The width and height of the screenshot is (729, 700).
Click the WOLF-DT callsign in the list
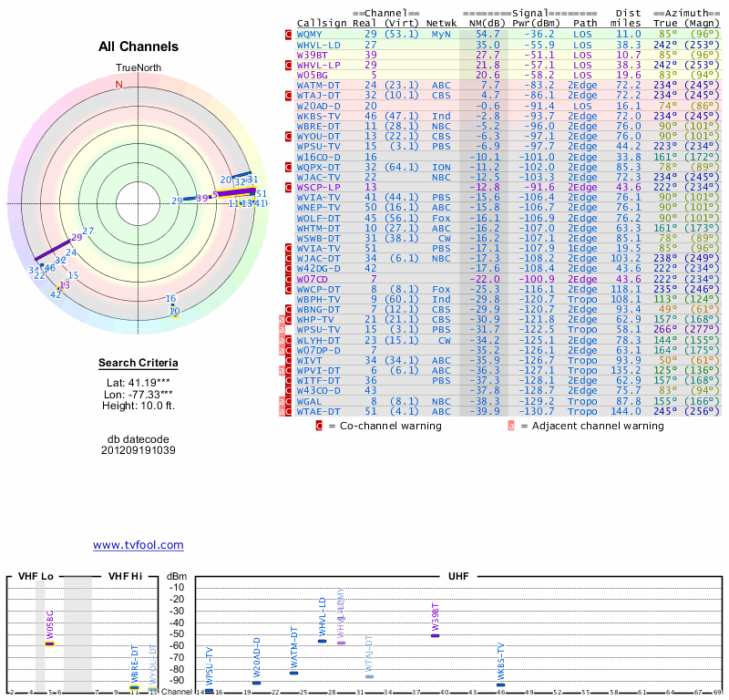[316, 218]
